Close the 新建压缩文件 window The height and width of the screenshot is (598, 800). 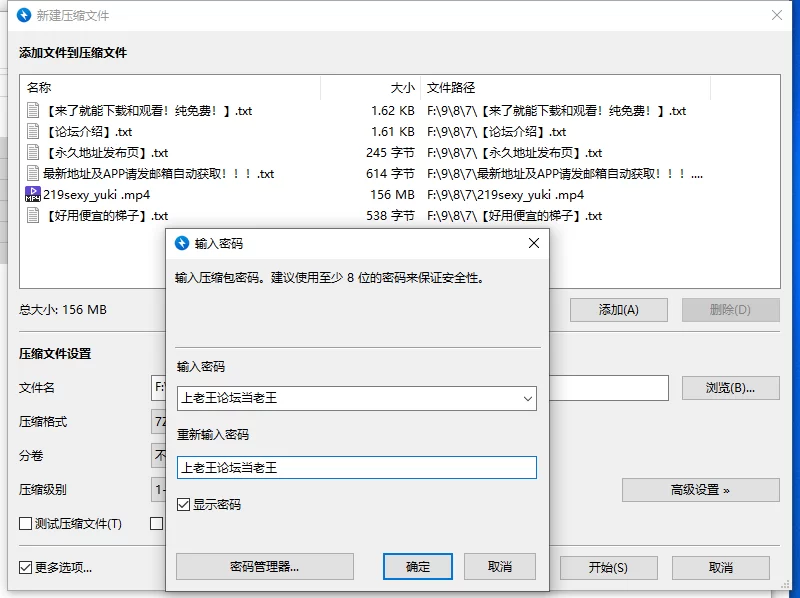point(777,15)
